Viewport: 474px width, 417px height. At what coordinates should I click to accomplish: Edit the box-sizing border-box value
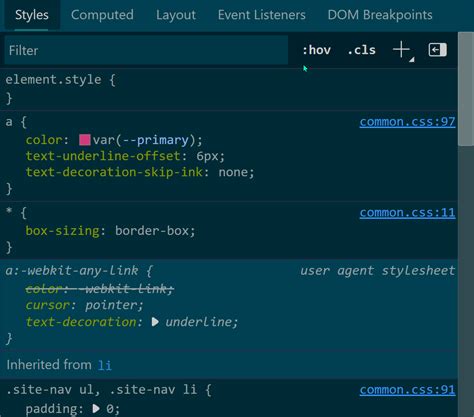point(152,231)
